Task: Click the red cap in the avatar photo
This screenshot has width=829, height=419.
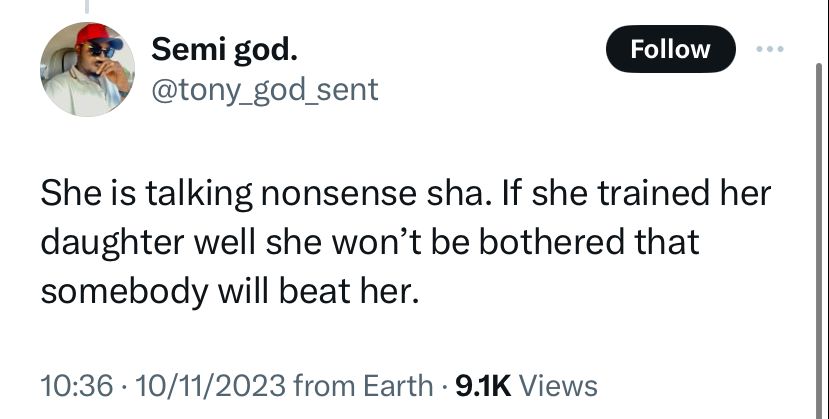Action: [97, 35]
